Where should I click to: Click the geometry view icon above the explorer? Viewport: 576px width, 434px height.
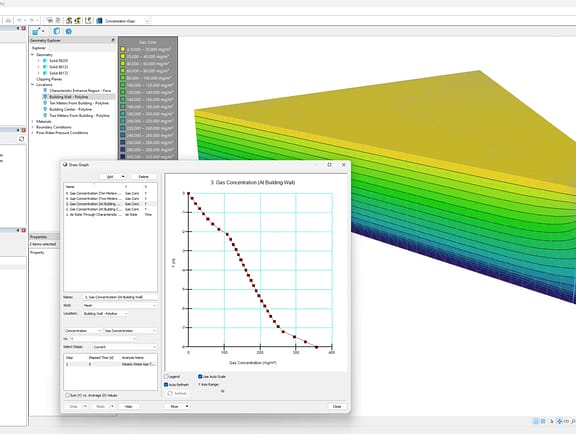coord(57,32)
